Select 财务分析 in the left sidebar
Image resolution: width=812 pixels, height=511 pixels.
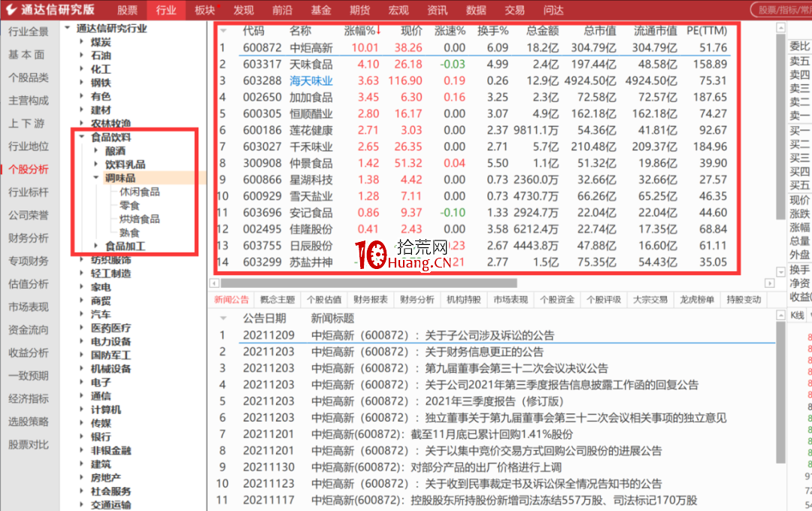pyautogui.click(x=29, y=238)
